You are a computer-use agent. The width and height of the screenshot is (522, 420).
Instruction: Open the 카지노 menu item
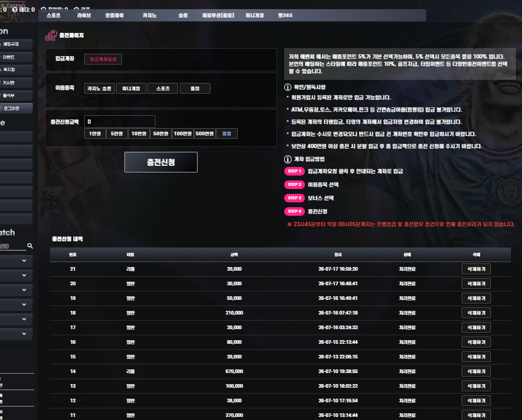pos(149,15)
